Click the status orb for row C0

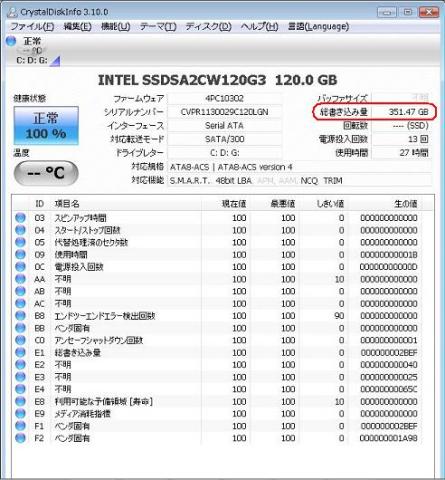pyautogui.click(x=20, y=340)
